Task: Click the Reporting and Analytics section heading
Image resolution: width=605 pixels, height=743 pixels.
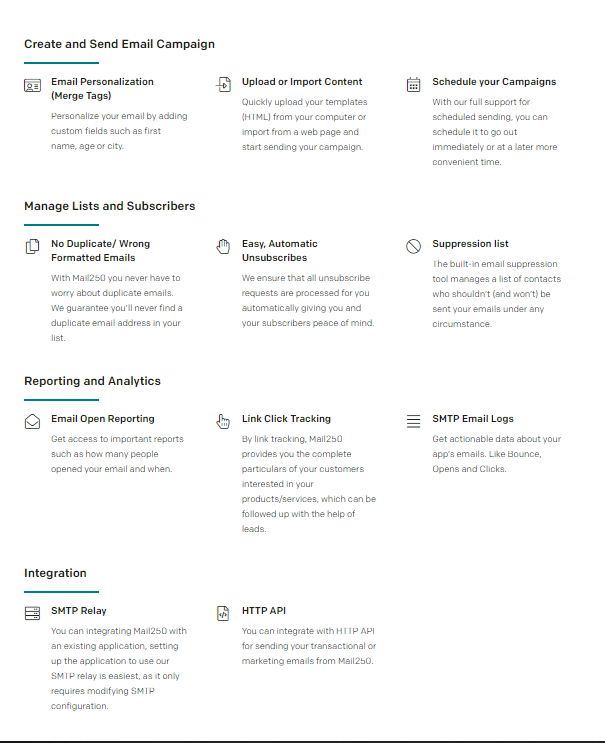Action: coord(92,381)
